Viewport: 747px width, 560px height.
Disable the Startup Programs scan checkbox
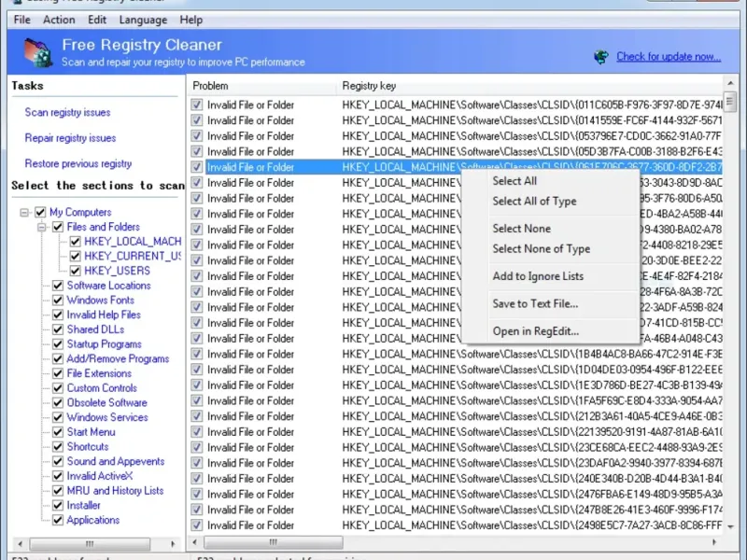click(58, 344)
